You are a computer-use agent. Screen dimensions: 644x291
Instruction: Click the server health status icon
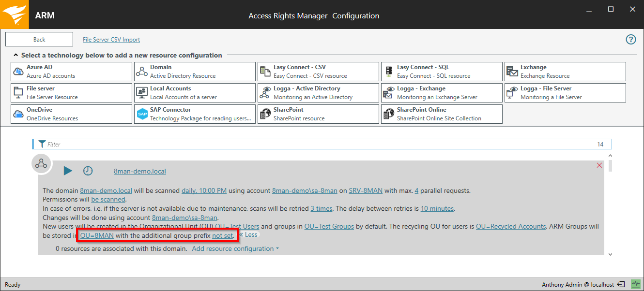pos(635,284)
